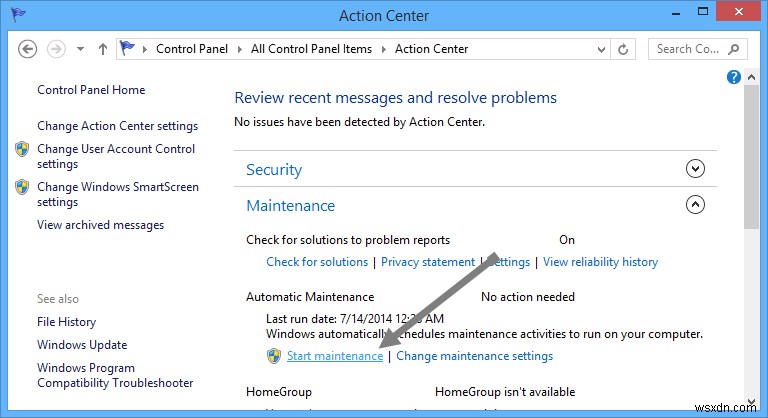The width and height of the screenshot is (768, 418).
Task: Click Start maintenance link
Action: [x=335, y=356]
